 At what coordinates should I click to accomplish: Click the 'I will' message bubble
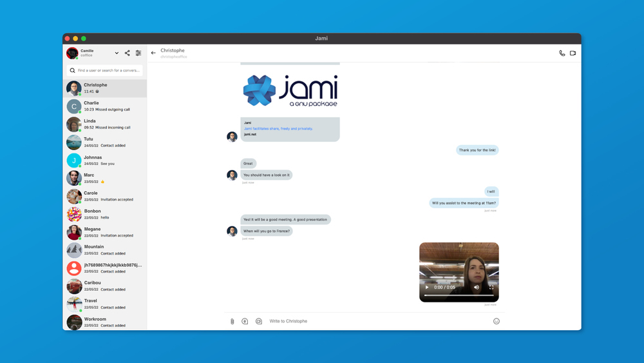(x=491, y=191)
